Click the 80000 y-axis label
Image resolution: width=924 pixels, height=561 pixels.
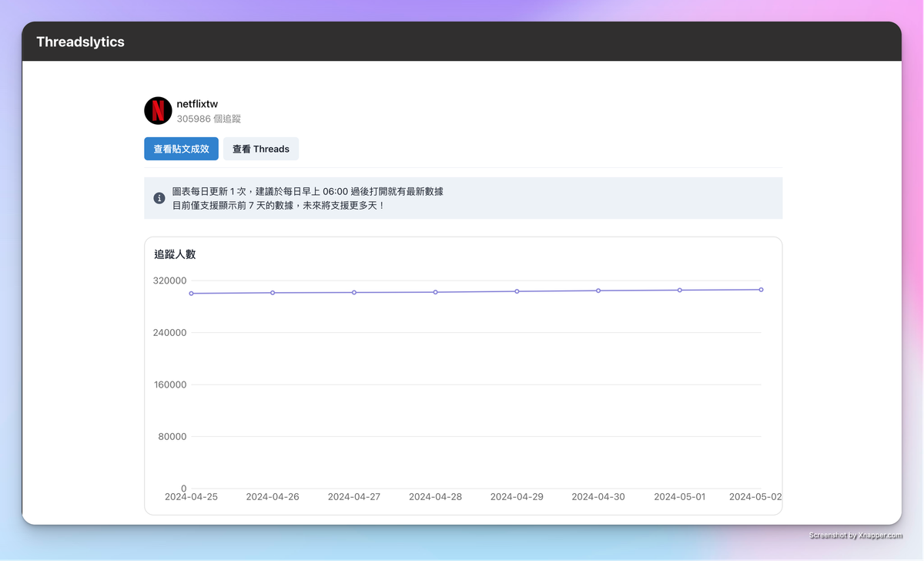[x=172, y=437]
